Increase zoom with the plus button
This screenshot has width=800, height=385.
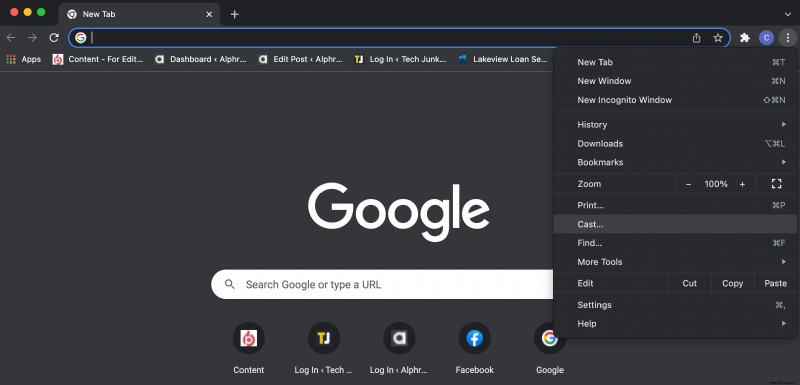pyautogui.click(x=742, y=184)
